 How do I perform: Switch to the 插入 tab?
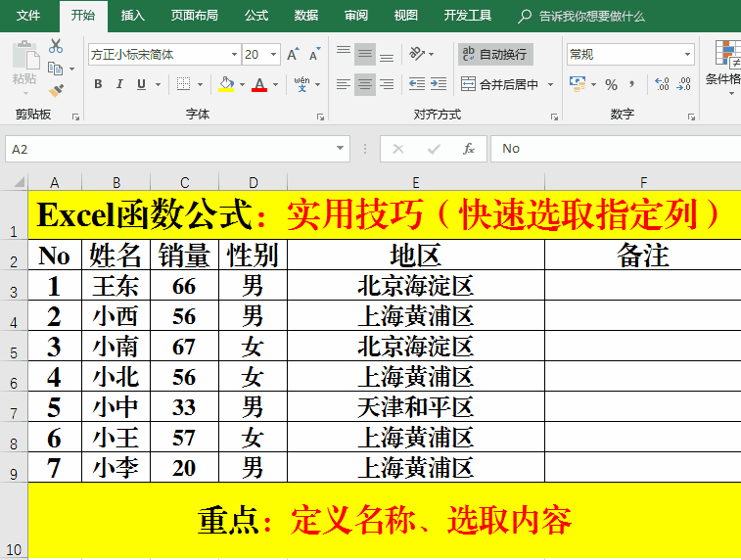click(132, 16)
